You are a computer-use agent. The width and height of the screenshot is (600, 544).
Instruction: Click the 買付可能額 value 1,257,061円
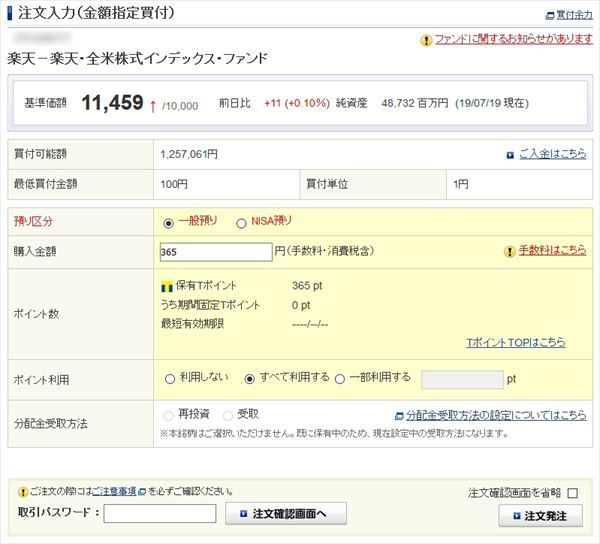point(189,154)
